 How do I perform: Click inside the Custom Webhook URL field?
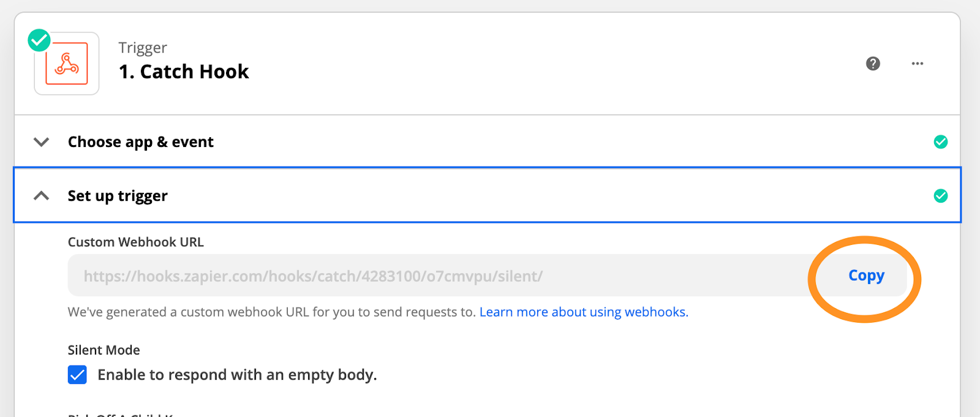(x=429, y=276)
